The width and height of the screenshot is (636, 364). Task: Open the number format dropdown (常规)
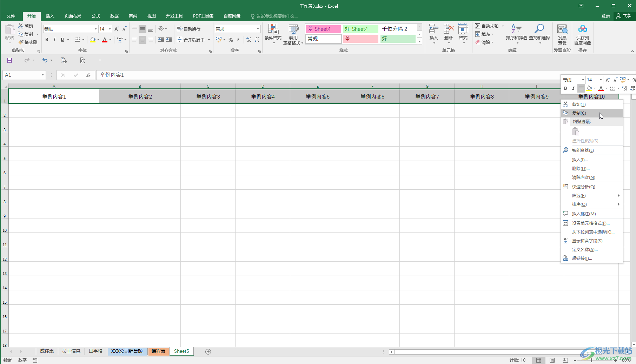click(258, 29)
